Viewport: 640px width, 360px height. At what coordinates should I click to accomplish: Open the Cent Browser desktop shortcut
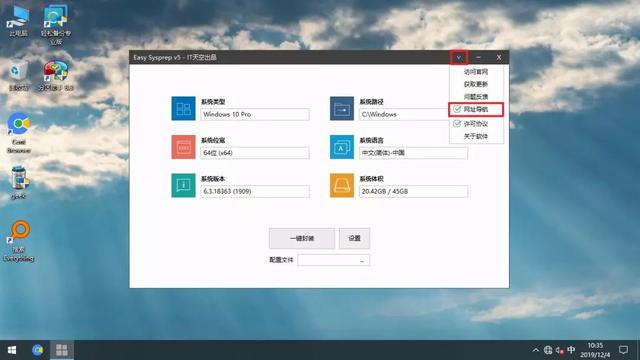point(19,133)
